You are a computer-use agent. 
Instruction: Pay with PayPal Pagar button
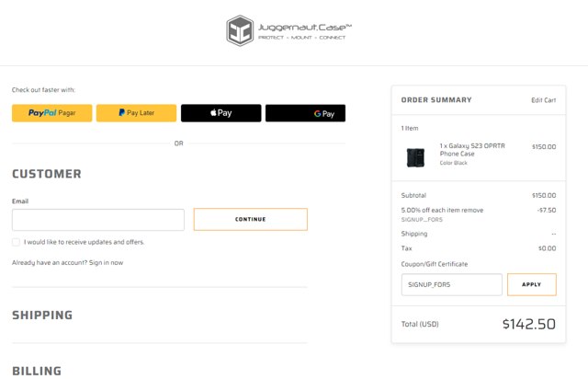click(51, 113)
